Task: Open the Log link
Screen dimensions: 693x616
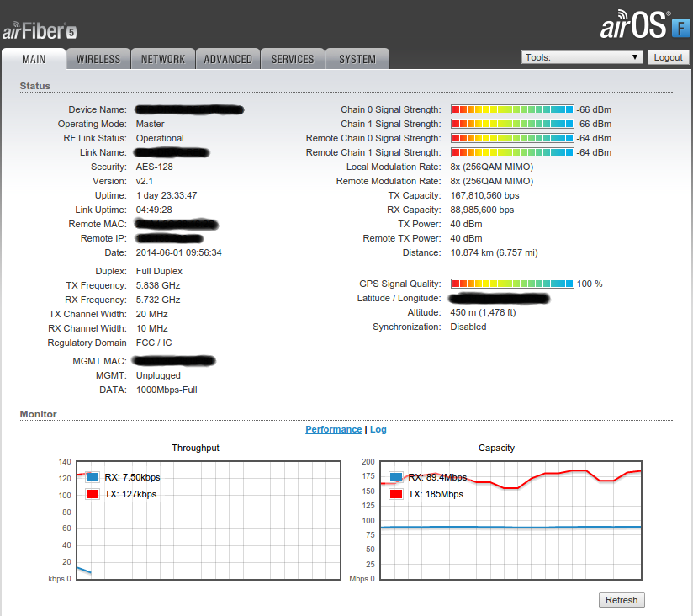Action: [378, 429]
